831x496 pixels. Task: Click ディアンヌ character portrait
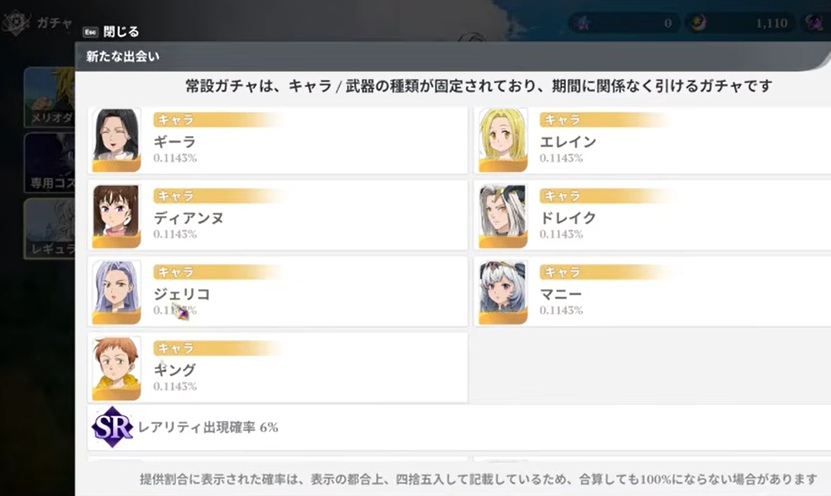(x=116, y=213)
